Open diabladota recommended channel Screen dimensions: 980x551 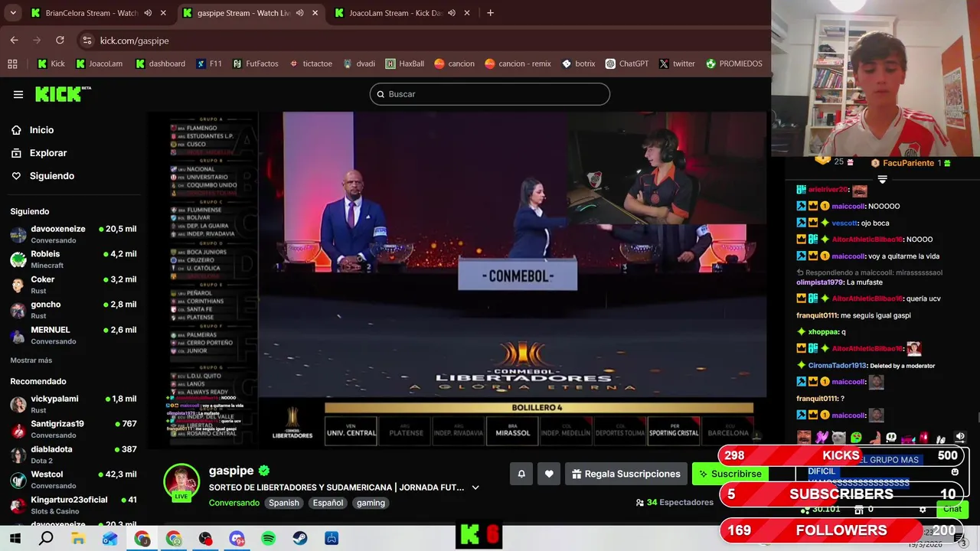[x=73, y=455]
